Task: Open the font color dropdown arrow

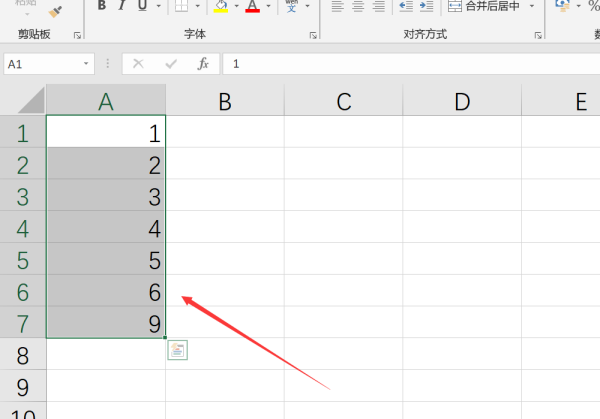Action: point(269,6)
